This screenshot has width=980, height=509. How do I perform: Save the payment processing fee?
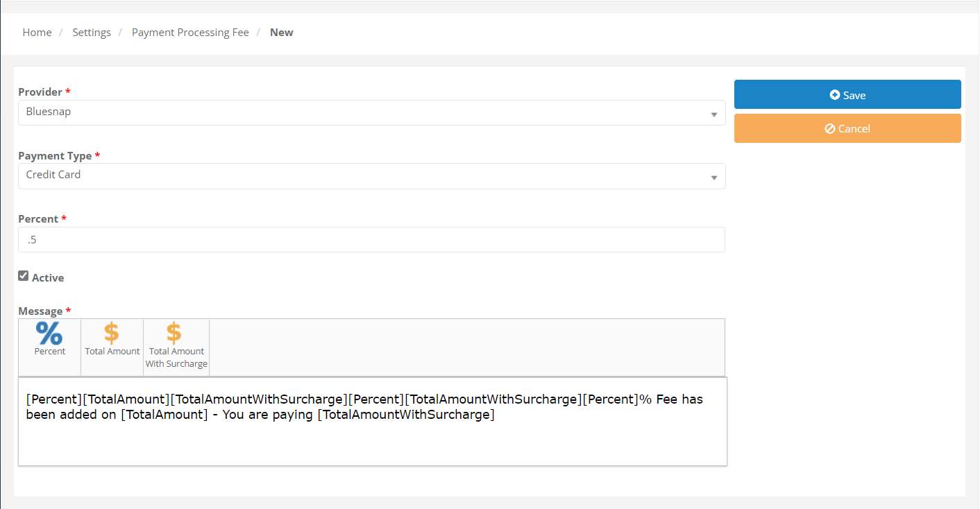847,94
